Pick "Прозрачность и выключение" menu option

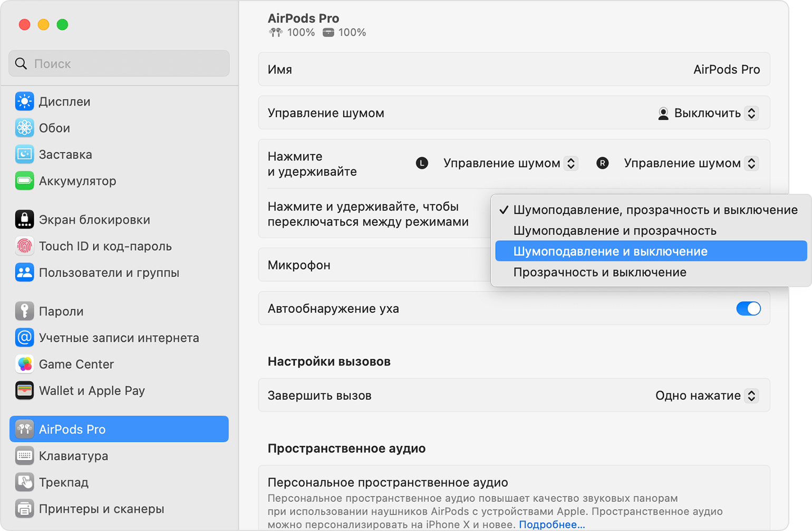coord(600,272)
